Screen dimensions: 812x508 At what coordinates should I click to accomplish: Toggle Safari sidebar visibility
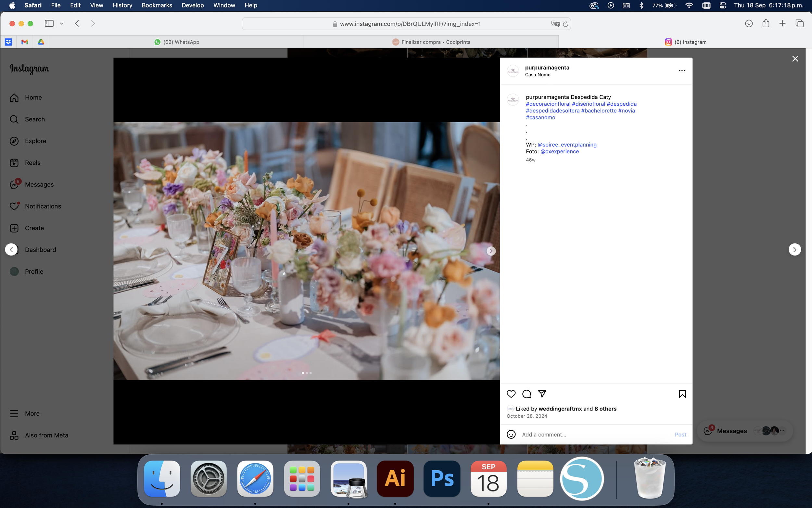[49, 23]
